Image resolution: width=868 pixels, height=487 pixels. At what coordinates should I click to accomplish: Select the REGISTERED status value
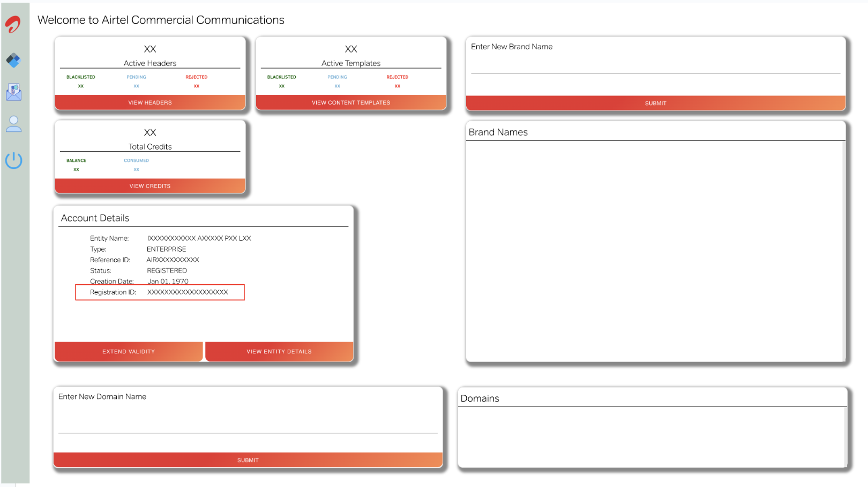[167, 270]
